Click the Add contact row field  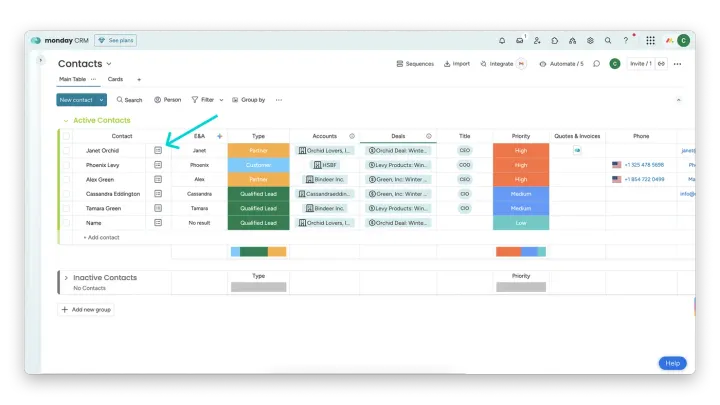point(101,237)
